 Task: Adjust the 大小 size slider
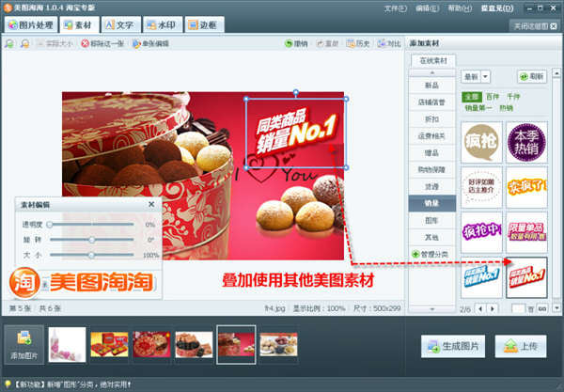(92, 255)
